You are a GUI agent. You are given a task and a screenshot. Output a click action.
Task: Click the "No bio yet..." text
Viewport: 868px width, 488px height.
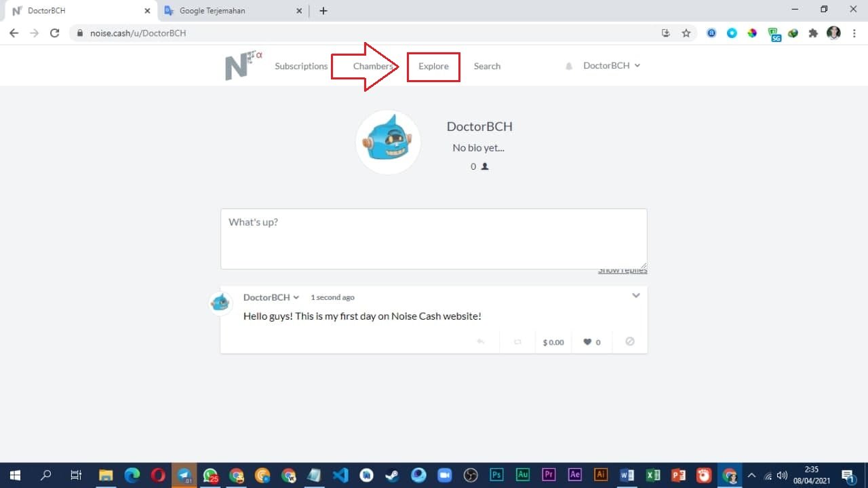click(x=479, y=147)
